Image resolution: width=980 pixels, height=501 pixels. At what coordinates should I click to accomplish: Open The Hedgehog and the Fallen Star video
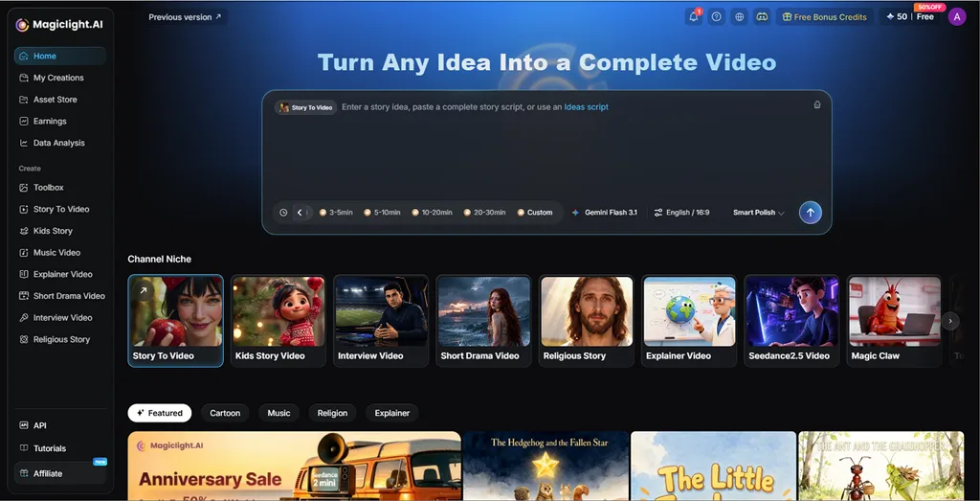click(546, 466)
